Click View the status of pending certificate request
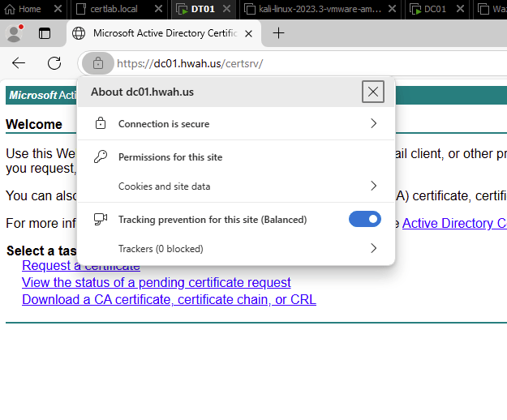 tap(156, 282)
